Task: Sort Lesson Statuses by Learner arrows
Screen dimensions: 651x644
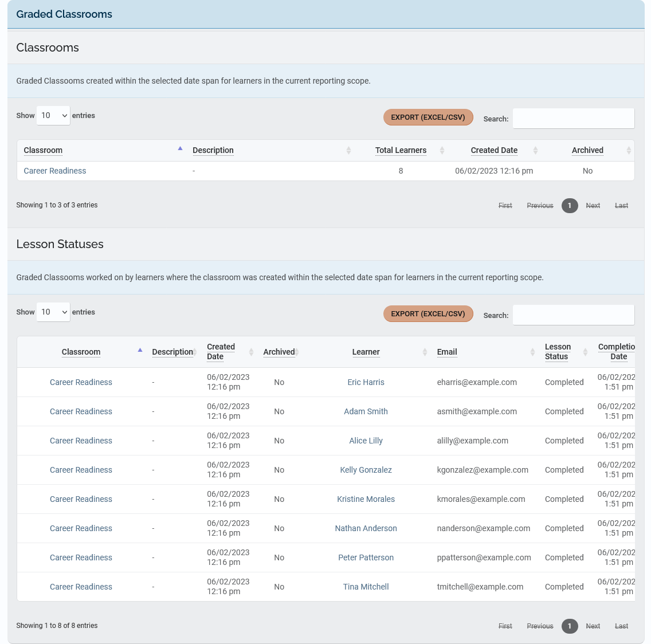Action: point(425,352)
